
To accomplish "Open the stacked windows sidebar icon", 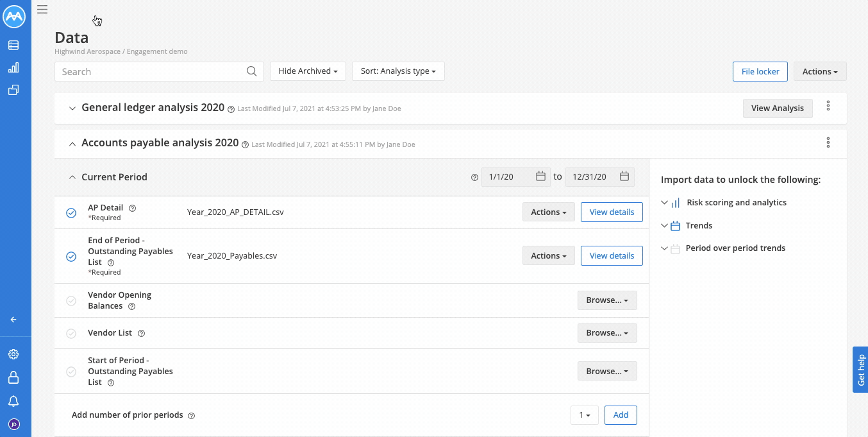I will (x=13, y=90).
